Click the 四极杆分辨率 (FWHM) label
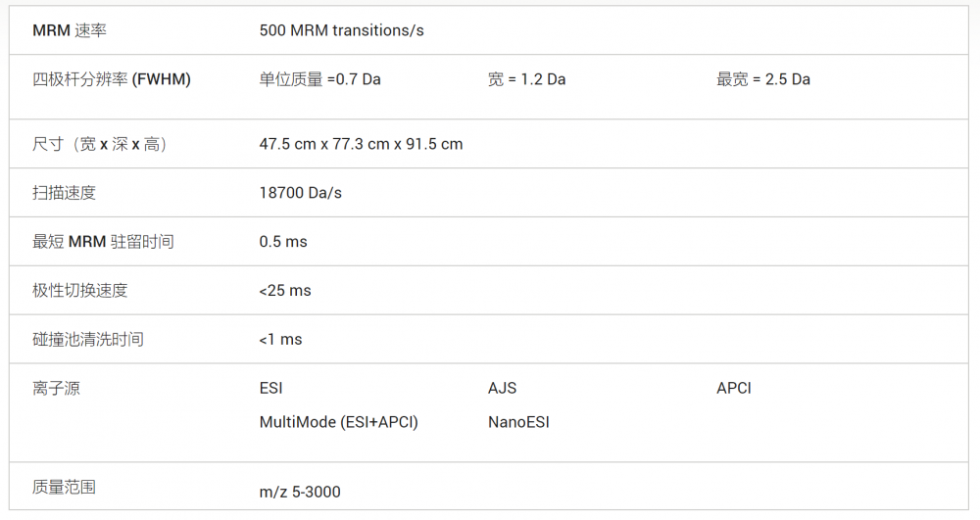980x520 pixels. click(112, 79)
